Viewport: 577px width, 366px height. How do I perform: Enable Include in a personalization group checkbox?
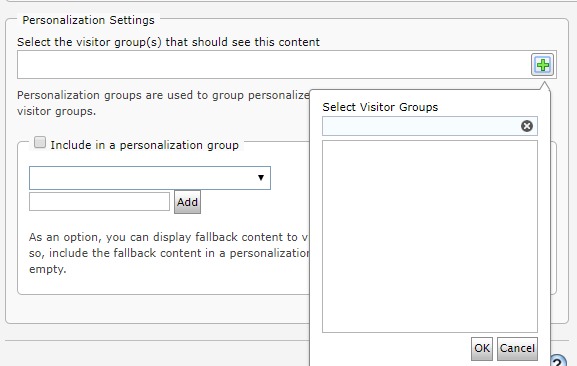40,142
